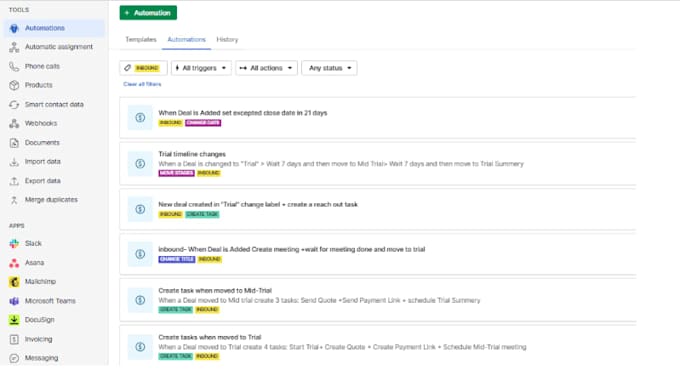Click the deal icon of 'New deal created in Trial'
The image size is (680, 375).
140,209
